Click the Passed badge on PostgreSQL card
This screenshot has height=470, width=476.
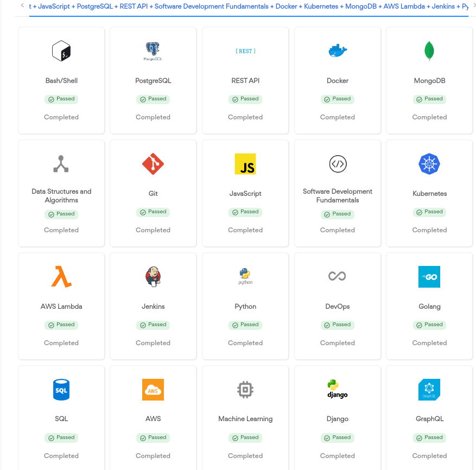153,99
